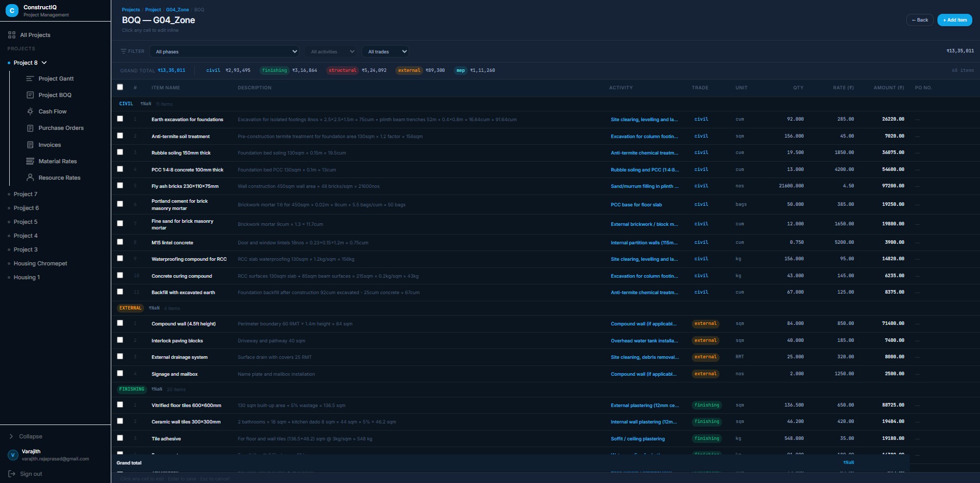This screenshot has height=483, width=980.
Task: Check the Interlock paving blocks row checkbox
Action: coord(120,340)
